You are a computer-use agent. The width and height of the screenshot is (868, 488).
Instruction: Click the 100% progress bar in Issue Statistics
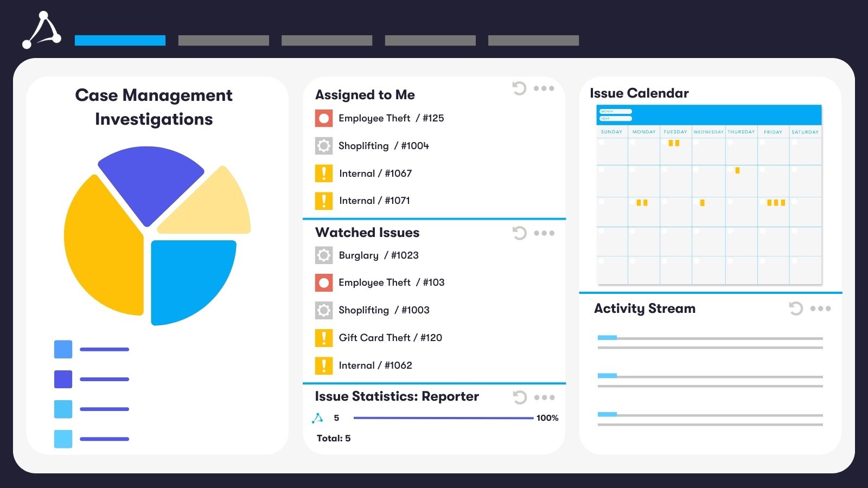[442, 418]
